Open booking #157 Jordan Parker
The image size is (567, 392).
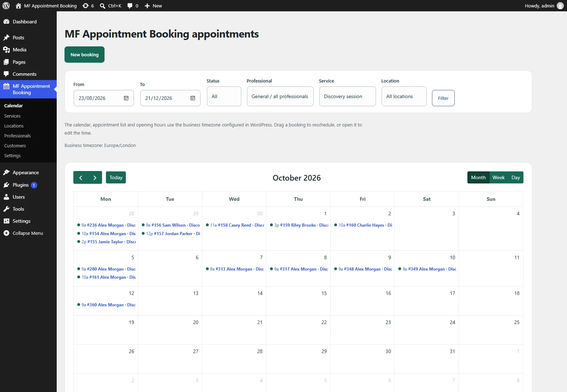click(171, 234)
